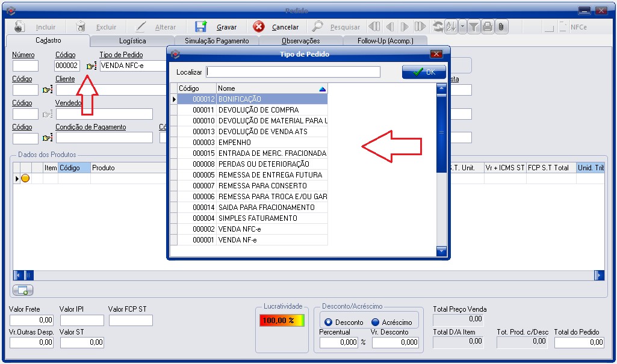Click the Lucratividade color gradient bar

click(x=277, y=321)
